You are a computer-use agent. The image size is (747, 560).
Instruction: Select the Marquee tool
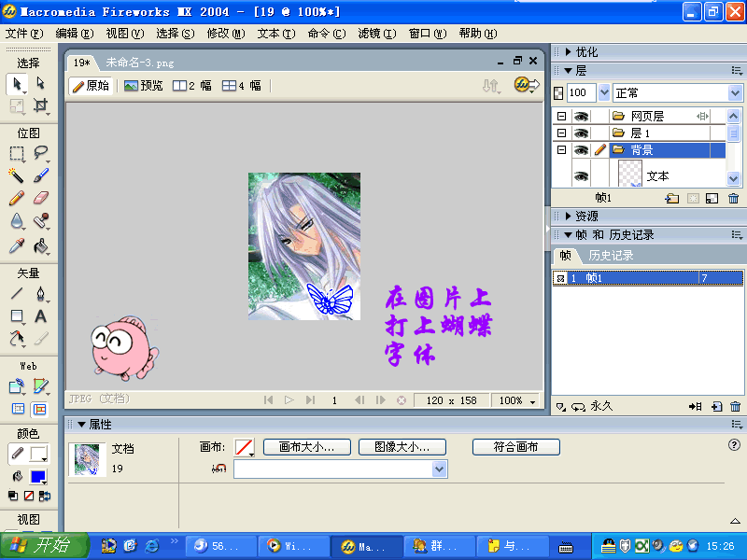pyautogui.click(x=17, y=153)
